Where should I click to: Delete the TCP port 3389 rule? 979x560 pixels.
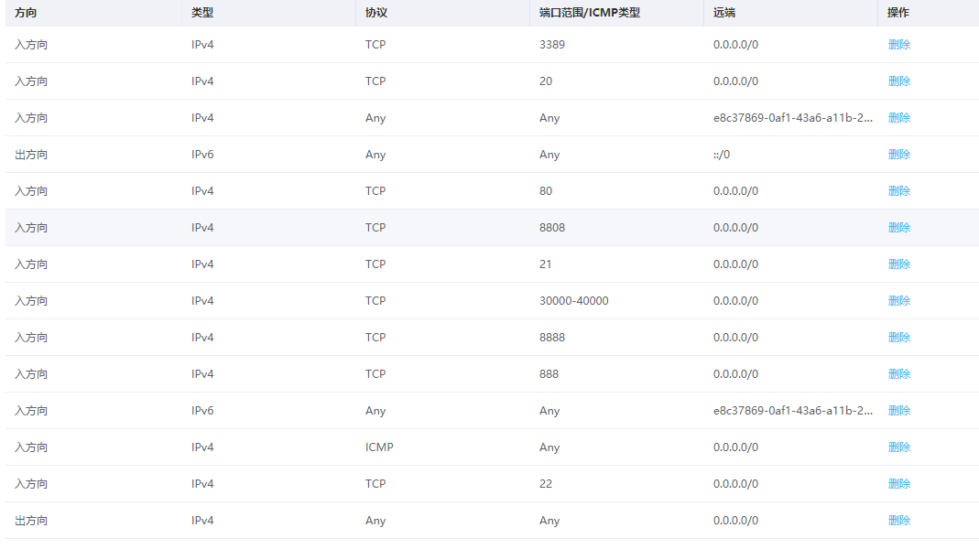[x=898, y=45]
